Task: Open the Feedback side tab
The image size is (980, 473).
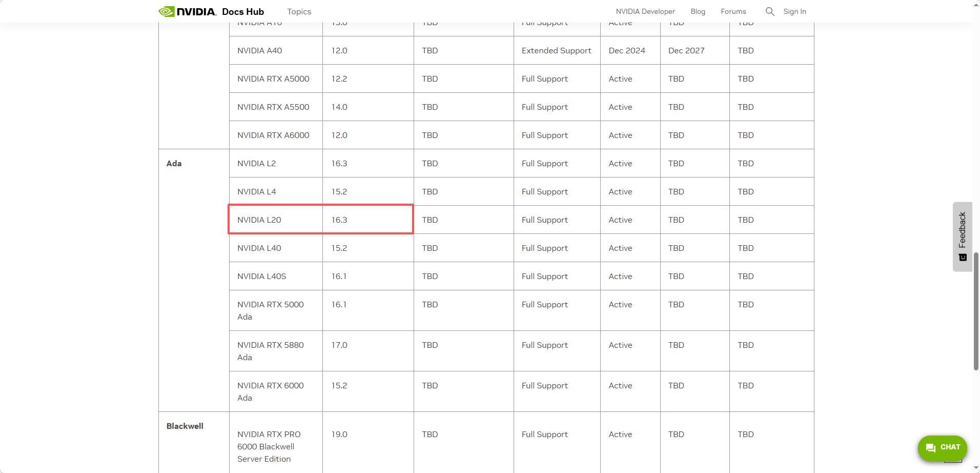Action: click(962, 236)
